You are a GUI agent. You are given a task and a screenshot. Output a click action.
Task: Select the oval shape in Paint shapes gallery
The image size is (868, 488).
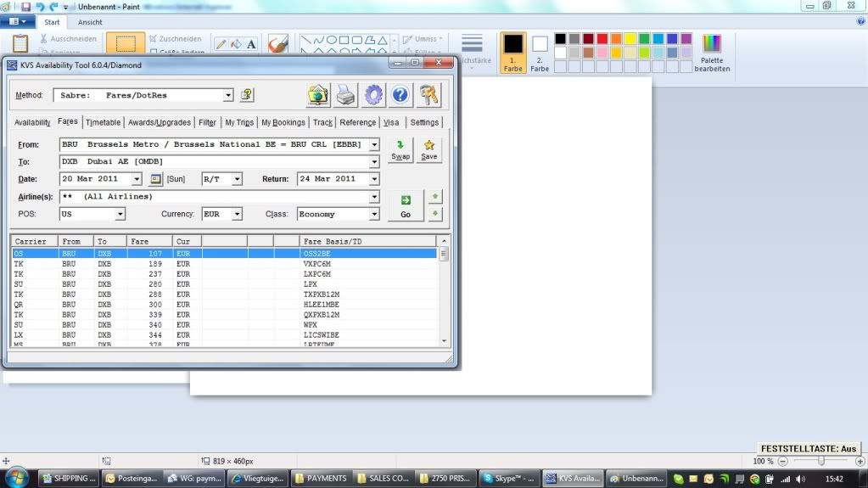coord(331,40)
